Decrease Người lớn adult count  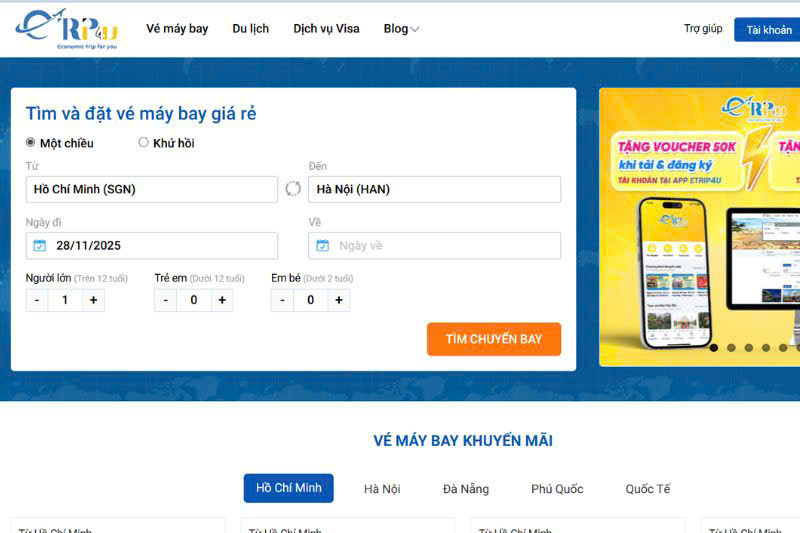tap(37, 300)
